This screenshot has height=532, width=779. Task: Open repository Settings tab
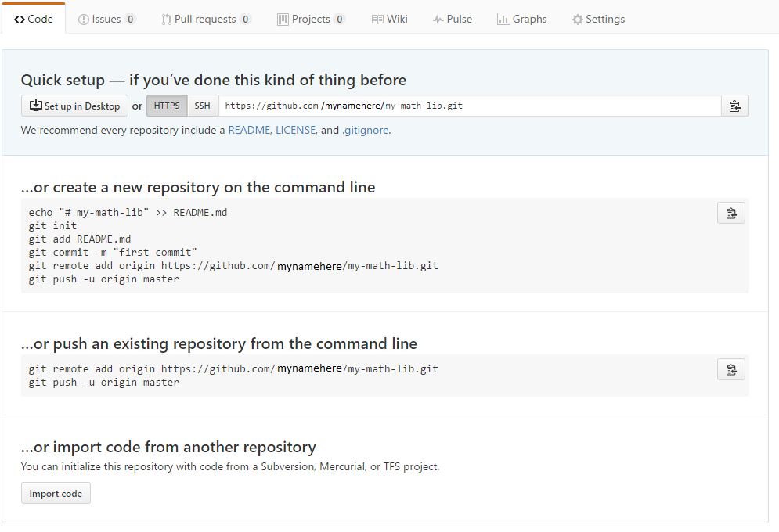(x=598, y=19)
